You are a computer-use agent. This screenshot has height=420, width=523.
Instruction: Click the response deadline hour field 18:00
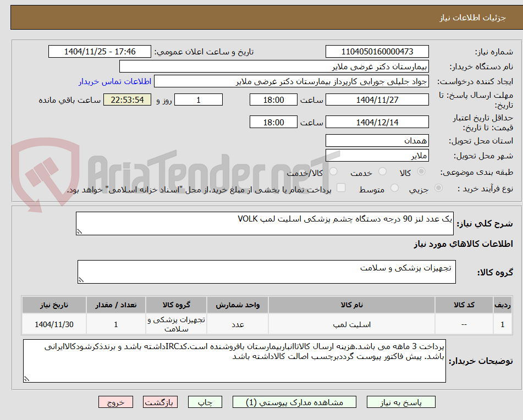click(x=273, y=100)
